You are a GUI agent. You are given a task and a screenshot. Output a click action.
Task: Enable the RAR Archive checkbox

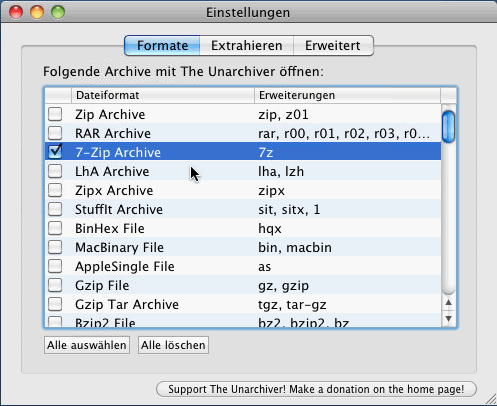click(x=55, y=133)
